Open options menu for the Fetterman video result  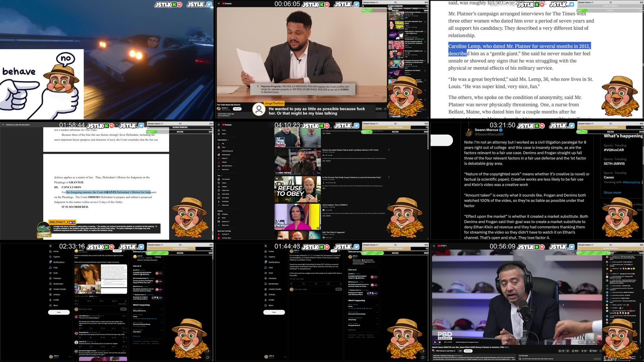click(x=389, y=177)
